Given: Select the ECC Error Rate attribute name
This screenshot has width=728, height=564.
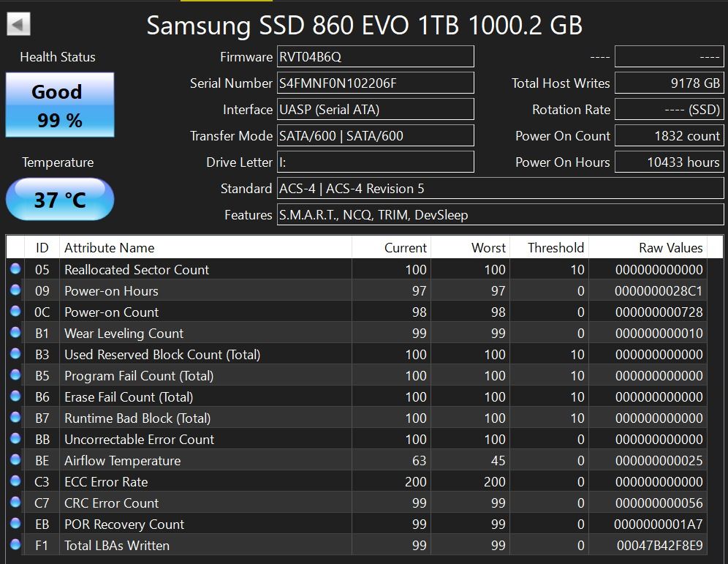Looking at the screenshot, I should tap(106, 482).
